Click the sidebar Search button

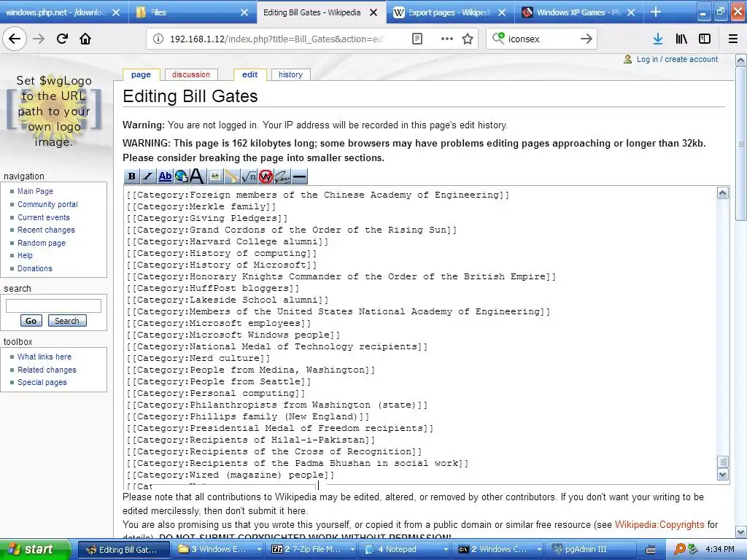pyautogui.click(x=67, y=321)
